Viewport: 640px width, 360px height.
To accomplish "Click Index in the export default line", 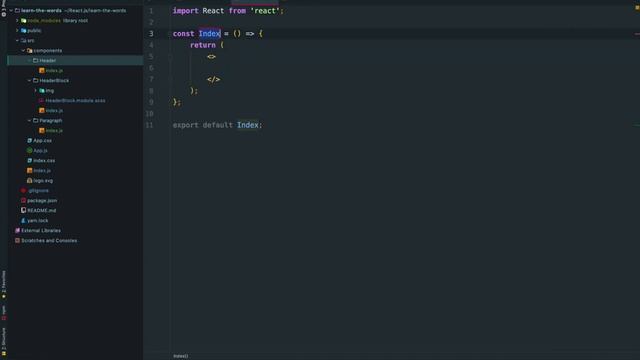I will [x=248, y=125].
